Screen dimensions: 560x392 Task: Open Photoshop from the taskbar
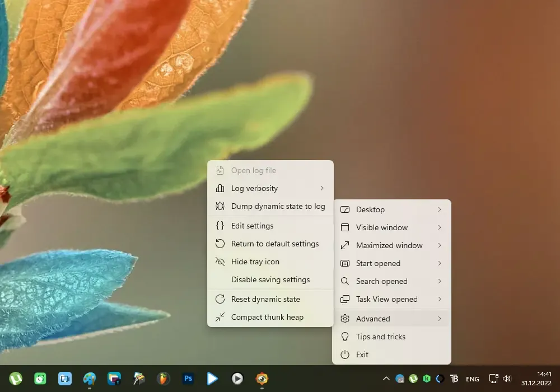click(188, 379)
